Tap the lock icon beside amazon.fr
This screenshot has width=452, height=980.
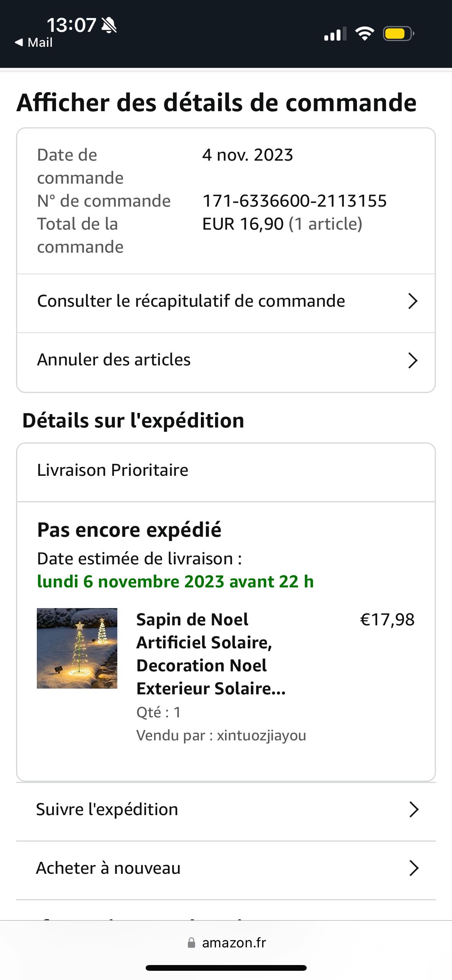(191, 943)
